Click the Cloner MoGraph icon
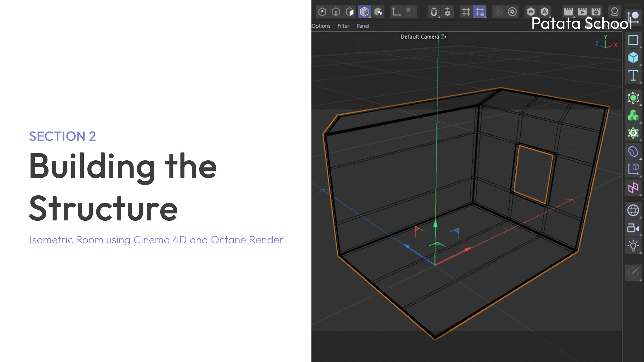This screenshot has width=644, height=362. click(633, 116)
